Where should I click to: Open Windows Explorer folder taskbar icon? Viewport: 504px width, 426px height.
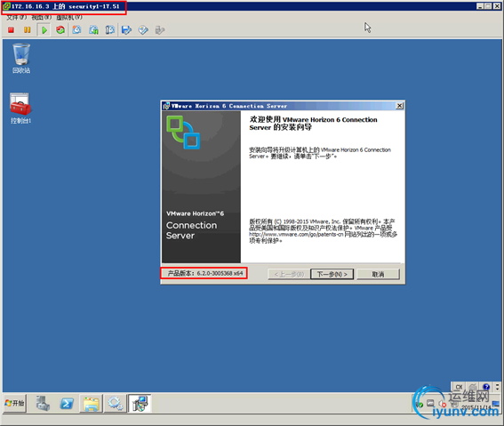[92, 404]
